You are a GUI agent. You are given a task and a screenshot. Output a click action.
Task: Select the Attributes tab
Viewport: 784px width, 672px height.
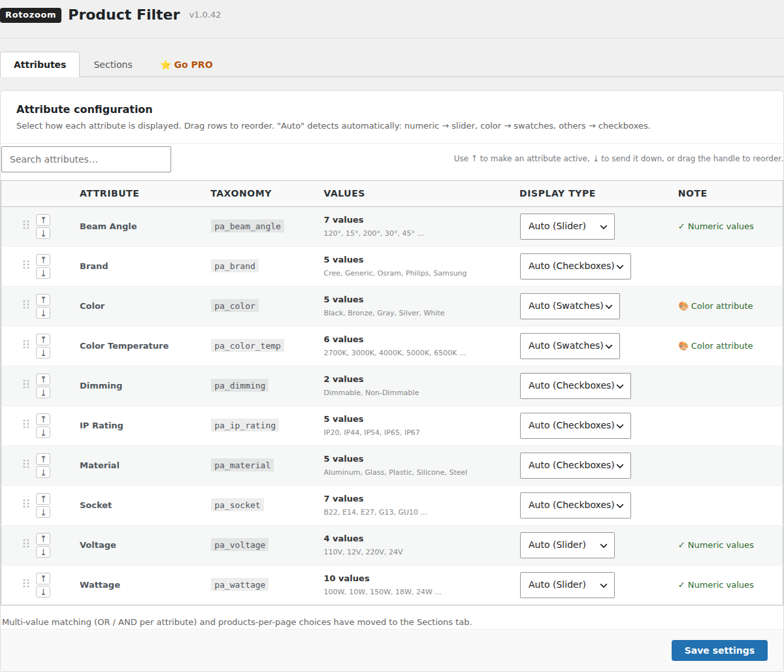click(40, 65)
